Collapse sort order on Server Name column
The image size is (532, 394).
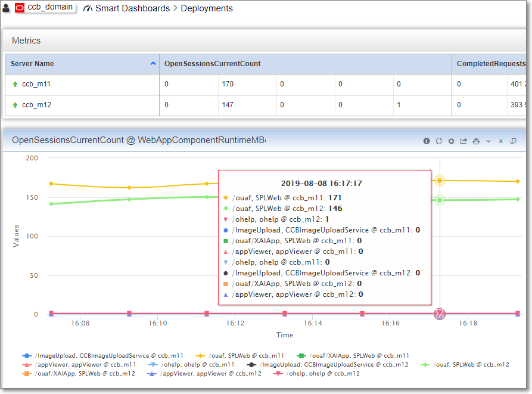pyautogui.click(x=153, y=63)
